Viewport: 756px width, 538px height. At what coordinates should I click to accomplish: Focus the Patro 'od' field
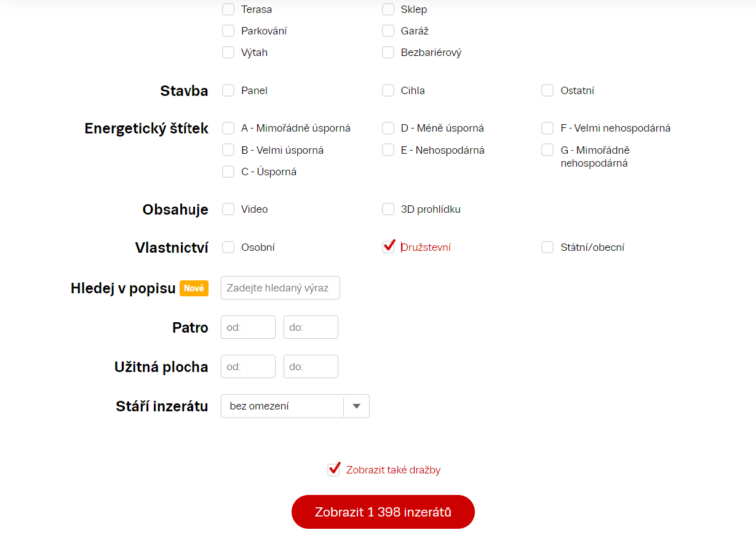(x=248, y=327)
